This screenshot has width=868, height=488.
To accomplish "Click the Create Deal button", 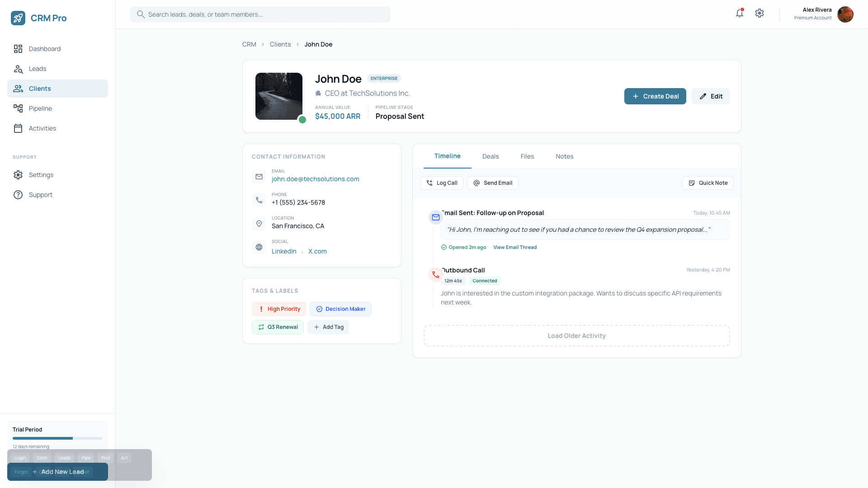I will 655,96.
